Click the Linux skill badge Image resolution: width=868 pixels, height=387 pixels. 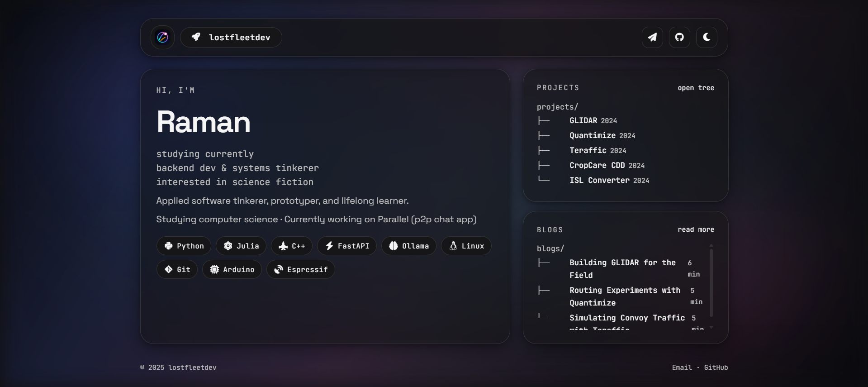coord(466,246)
